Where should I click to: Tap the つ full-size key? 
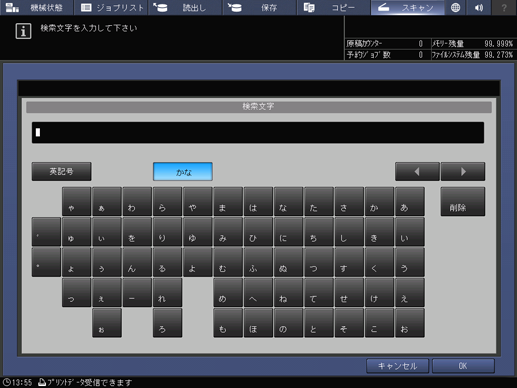319,262
